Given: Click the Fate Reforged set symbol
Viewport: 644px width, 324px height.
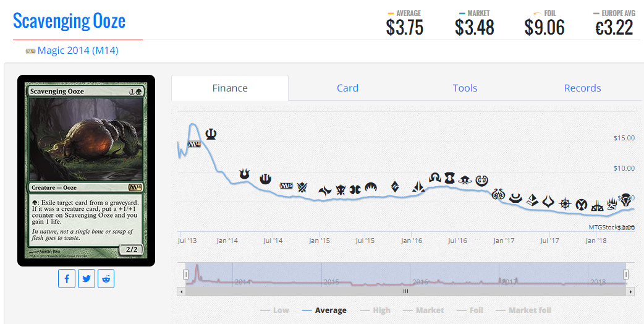Looking at the screenshot, I should (x=325, y=191).
